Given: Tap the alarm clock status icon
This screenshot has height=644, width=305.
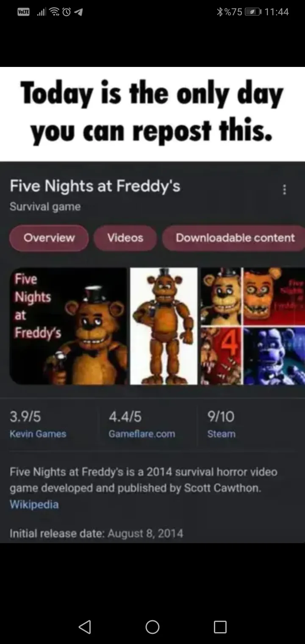Looking at the screenshot, I should [x=66, y=12].
